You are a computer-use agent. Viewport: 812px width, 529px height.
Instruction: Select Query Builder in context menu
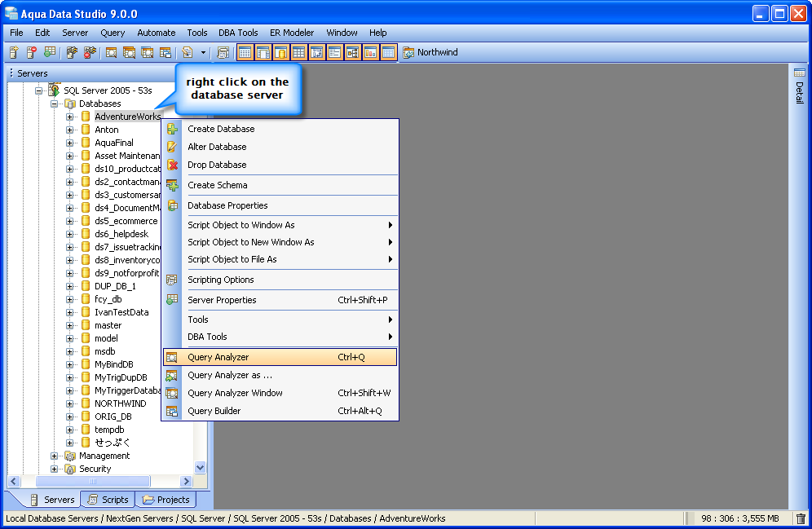coord(280,411)
